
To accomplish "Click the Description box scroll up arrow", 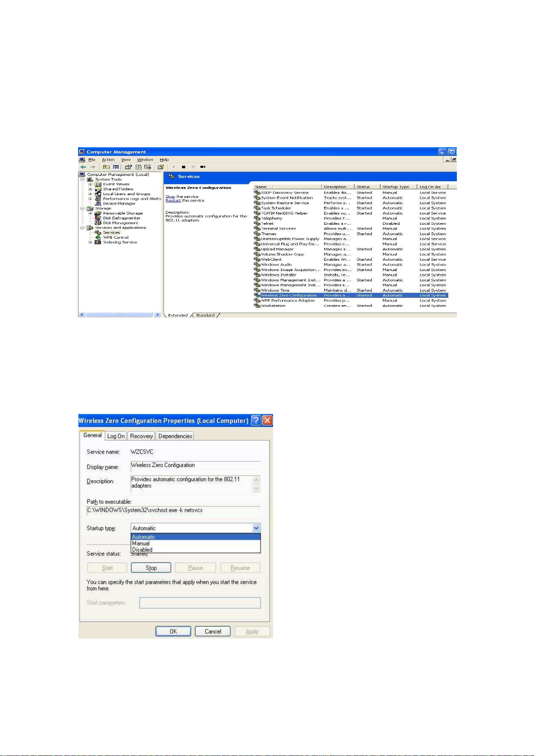I will click(256, 480).
